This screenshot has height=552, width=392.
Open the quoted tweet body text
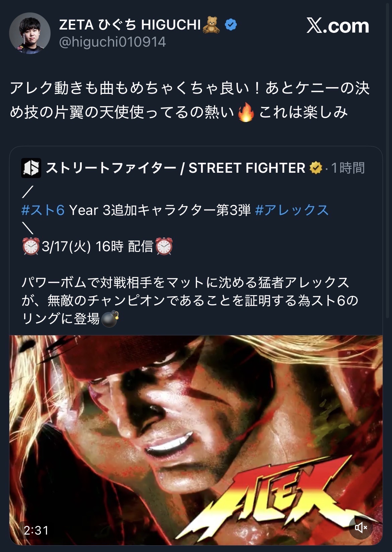pyautogui.click(x=190, y=300)
